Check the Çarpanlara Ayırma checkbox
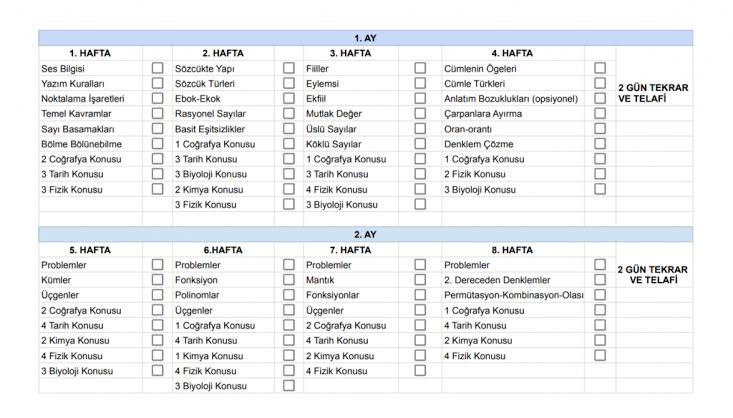The width and height of the screenshot is (733, 418). [600, 114]
